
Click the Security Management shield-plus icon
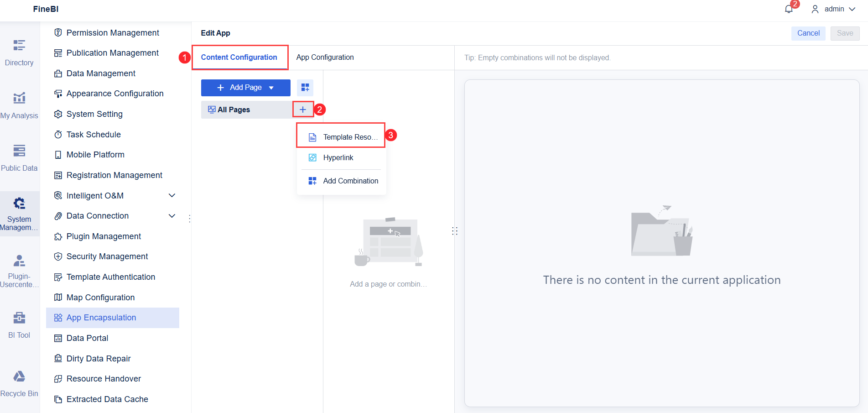[x=58, y=256]
